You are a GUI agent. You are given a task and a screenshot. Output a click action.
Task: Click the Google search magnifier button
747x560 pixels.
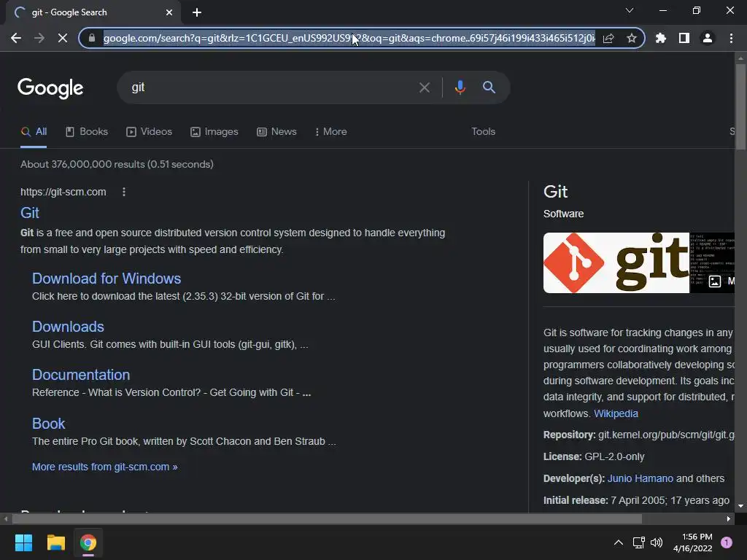(489, 87)
